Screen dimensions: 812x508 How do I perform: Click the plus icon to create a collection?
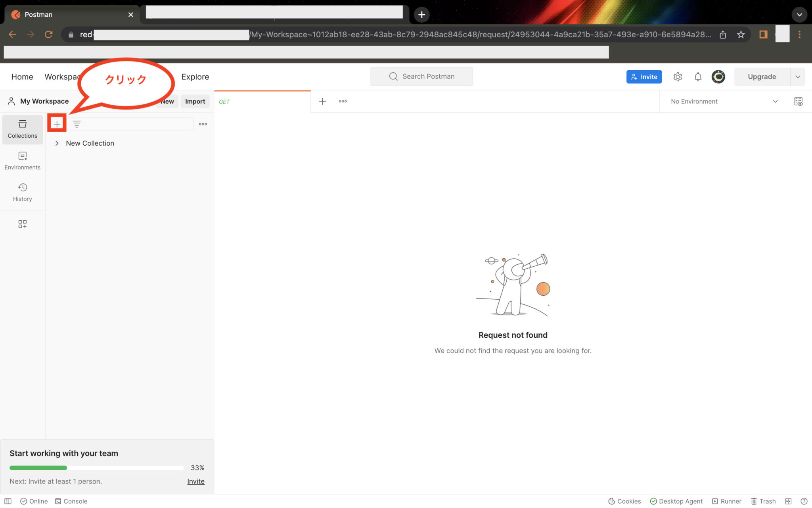[x=57, y=124]
